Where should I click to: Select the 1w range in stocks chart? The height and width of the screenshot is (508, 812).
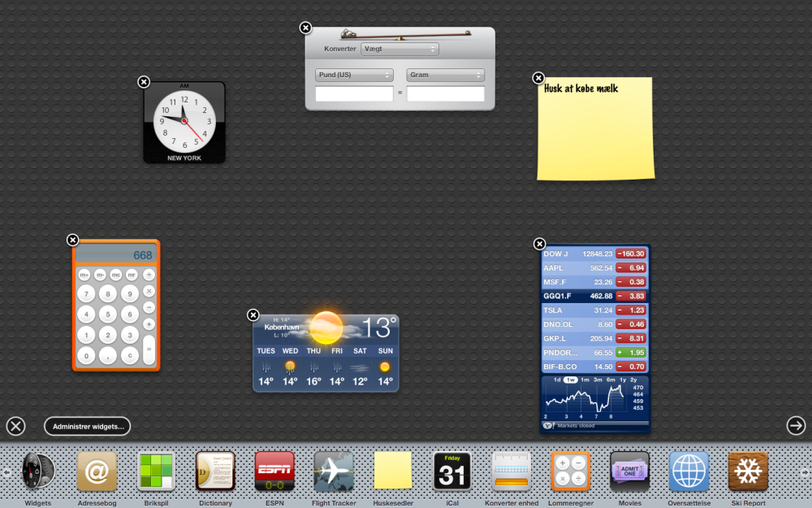[571, 380]
